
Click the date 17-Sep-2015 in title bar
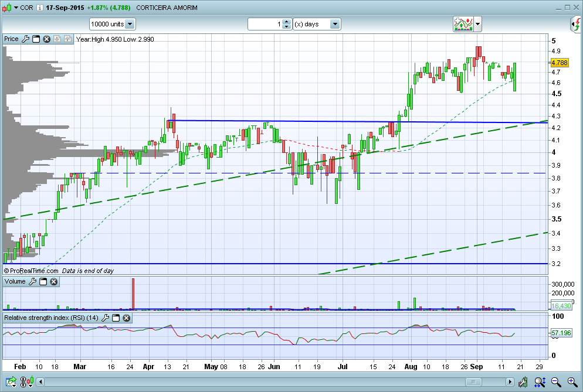tap(65, 8)
